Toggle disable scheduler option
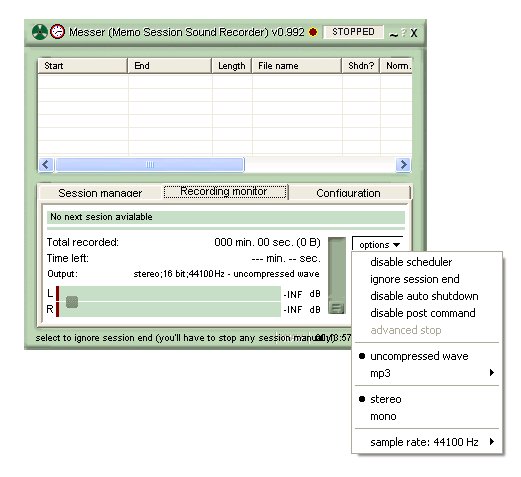521x477 pixels. tap(427, 262)
